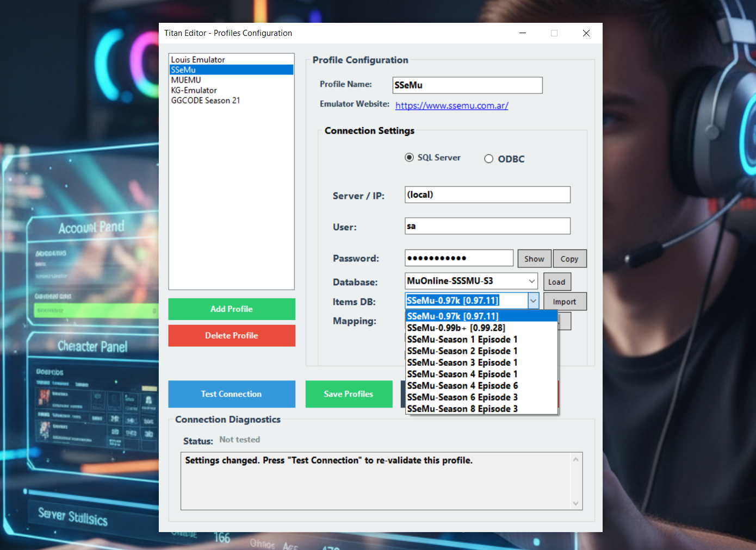Copy the password to clipboard
This screenshot has height=550, width=756.
[569, 258]
